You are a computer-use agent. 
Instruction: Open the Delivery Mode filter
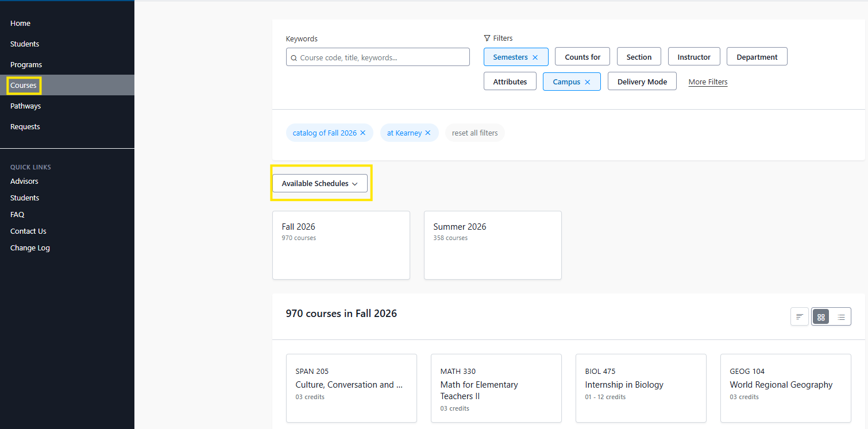(642, 82)
